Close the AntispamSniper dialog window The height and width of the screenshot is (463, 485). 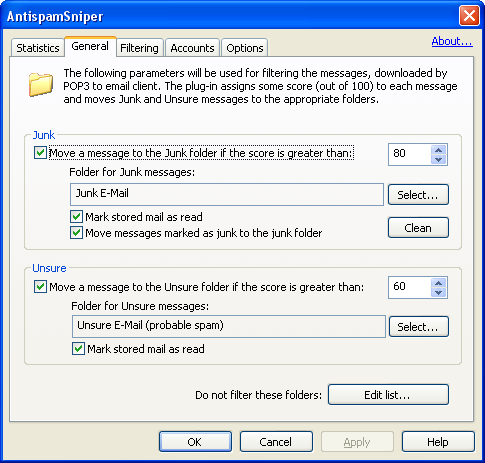pos(469,16)
